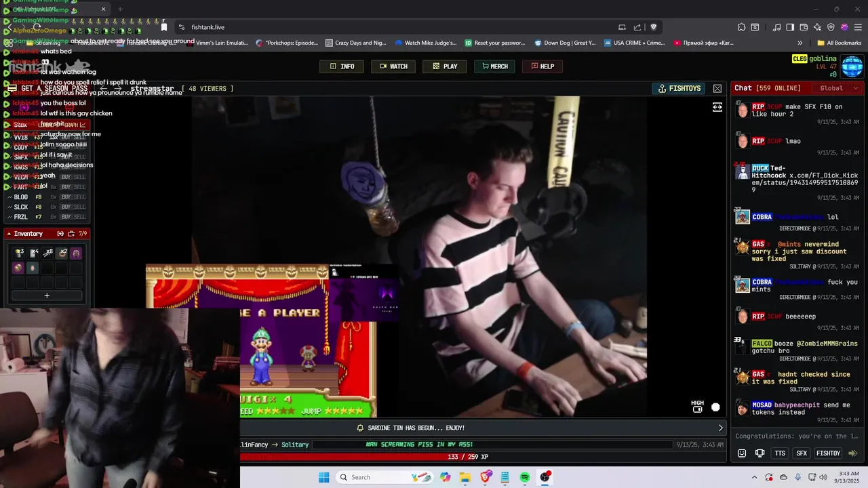
Task: Show hidden system tray icons
Action: click(x=754, y=477)
